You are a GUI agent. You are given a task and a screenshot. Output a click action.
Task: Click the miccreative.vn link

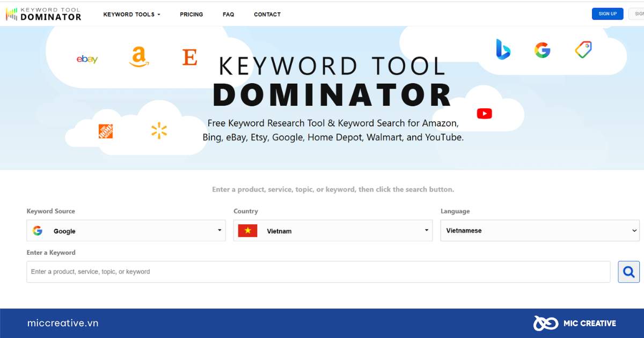(x=63, y=323)
